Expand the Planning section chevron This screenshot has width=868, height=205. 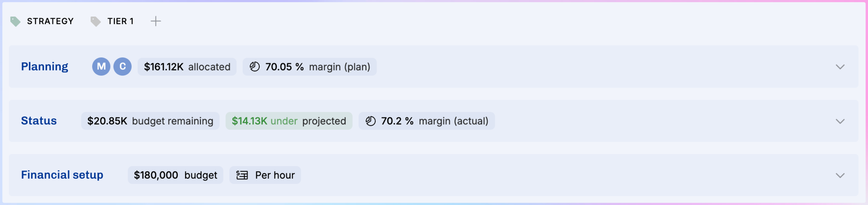point(840,67)
